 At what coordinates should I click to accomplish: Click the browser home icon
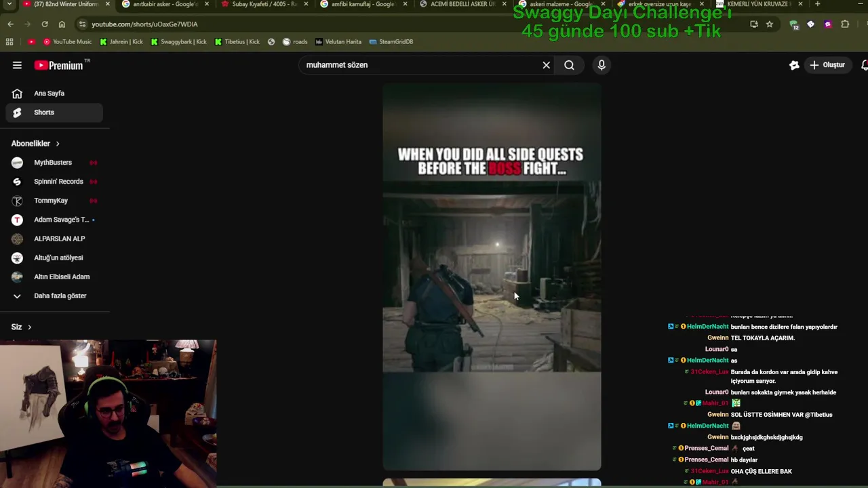[x=62, y=24]
